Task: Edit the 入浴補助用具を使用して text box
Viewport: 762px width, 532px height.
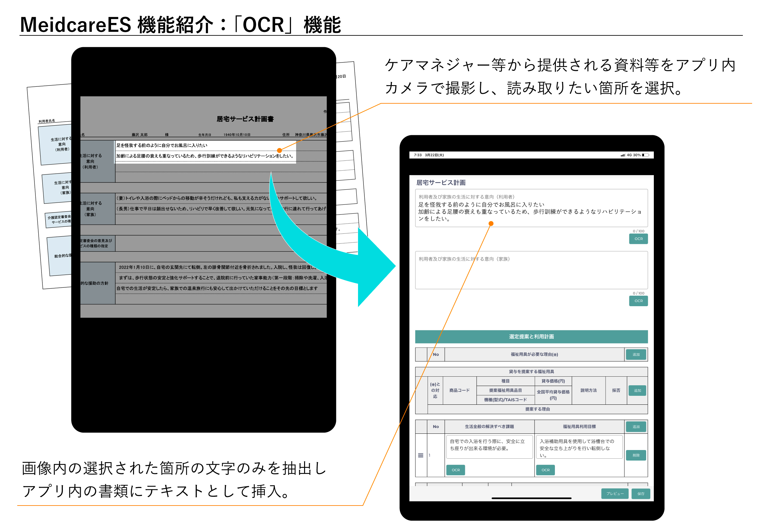Action: 579,447
